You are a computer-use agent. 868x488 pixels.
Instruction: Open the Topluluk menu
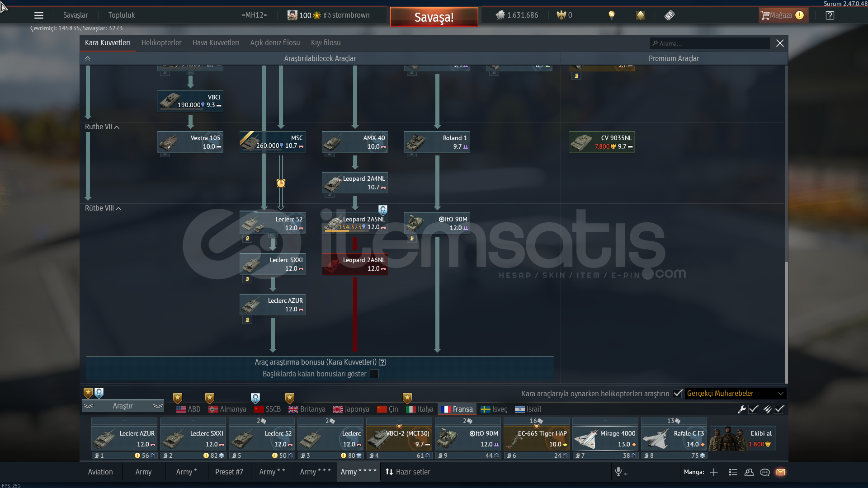(x=122, y=15)
